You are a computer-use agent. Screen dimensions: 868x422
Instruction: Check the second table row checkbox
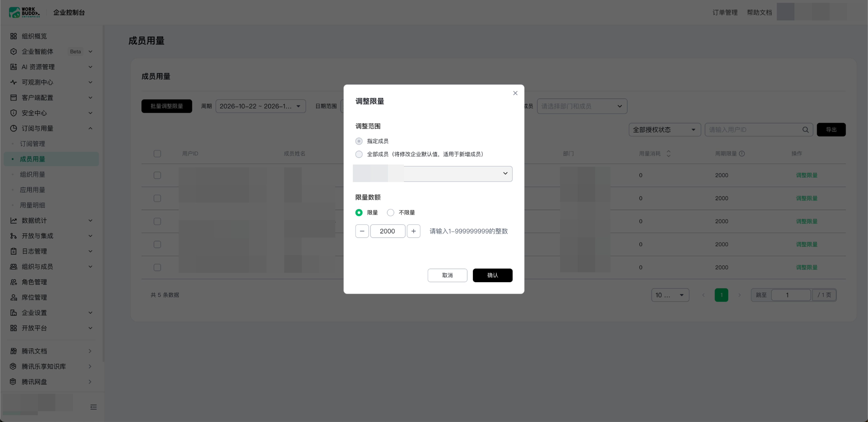[x=157, y=198]
